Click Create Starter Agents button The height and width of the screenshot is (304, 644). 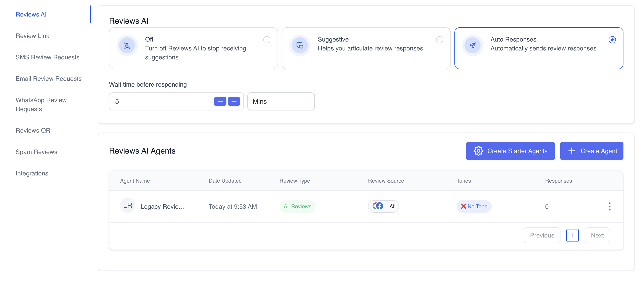[510, 151]
